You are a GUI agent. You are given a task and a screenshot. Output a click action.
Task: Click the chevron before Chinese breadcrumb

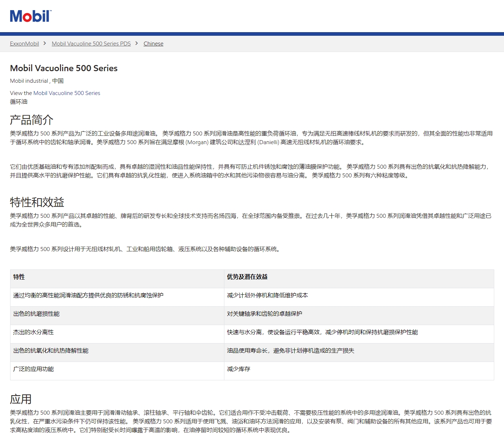click(137, 43)
